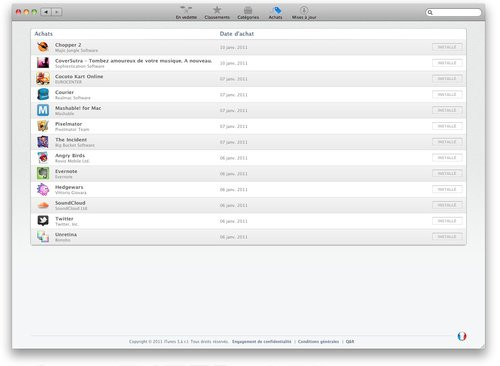Open the Cocoto Kart Online title
This screenshot has height=366, width=500.
coord(79,76)
